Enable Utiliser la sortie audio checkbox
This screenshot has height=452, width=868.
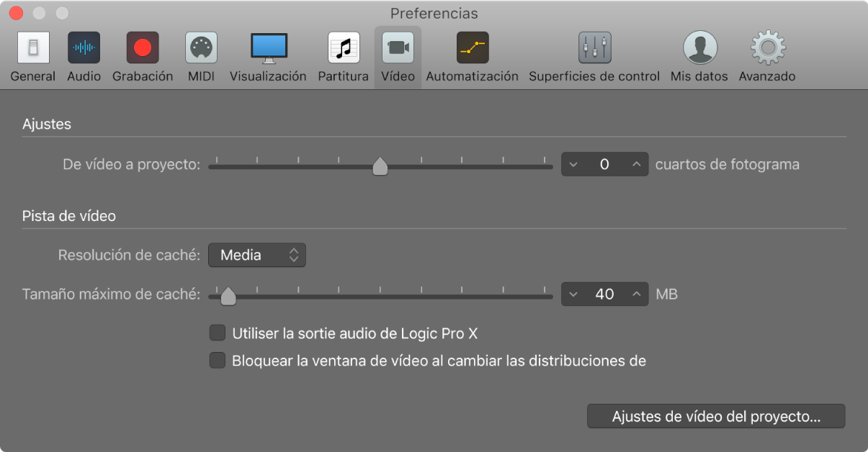click(217, 333)
